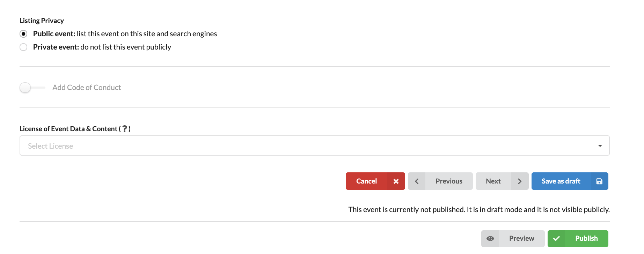
Task: Click the license dropdown caret arrow
Action: [600, 146]
